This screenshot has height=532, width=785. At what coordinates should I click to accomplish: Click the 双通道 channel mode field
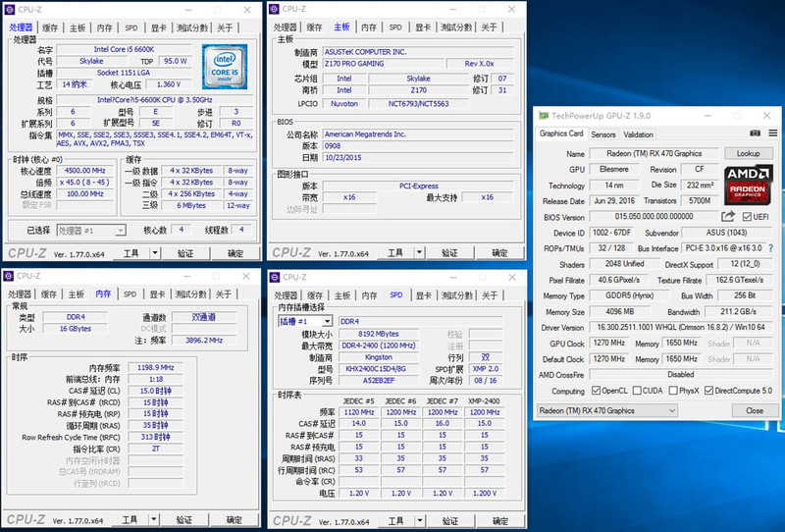(x=204, y=317)
